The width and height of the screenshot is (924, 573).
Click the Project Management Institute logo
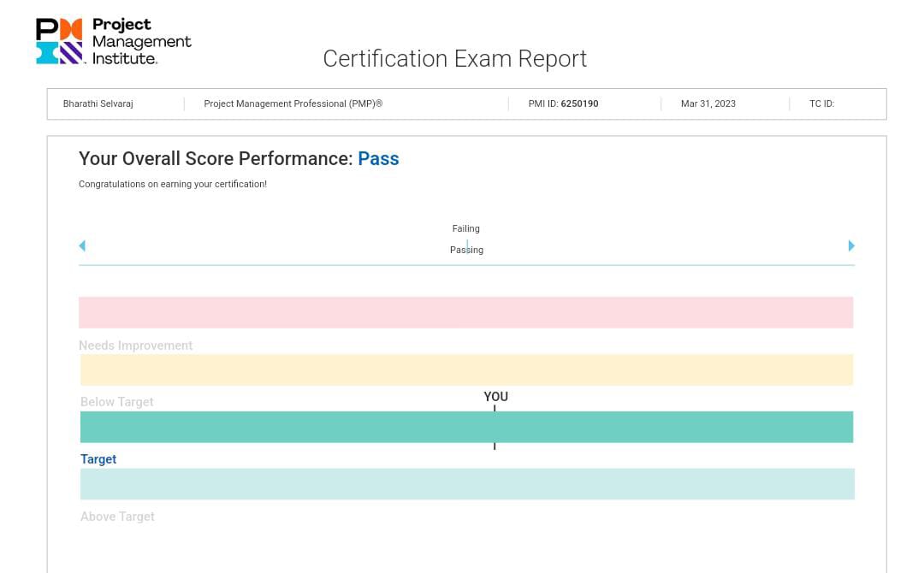coord(114,41)
